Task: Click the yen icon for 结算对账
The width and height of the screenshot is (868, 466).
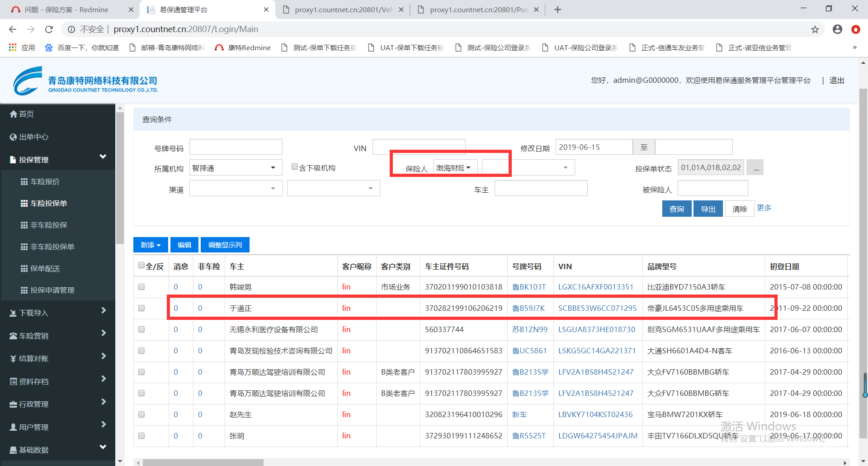Action: (14, 359)
